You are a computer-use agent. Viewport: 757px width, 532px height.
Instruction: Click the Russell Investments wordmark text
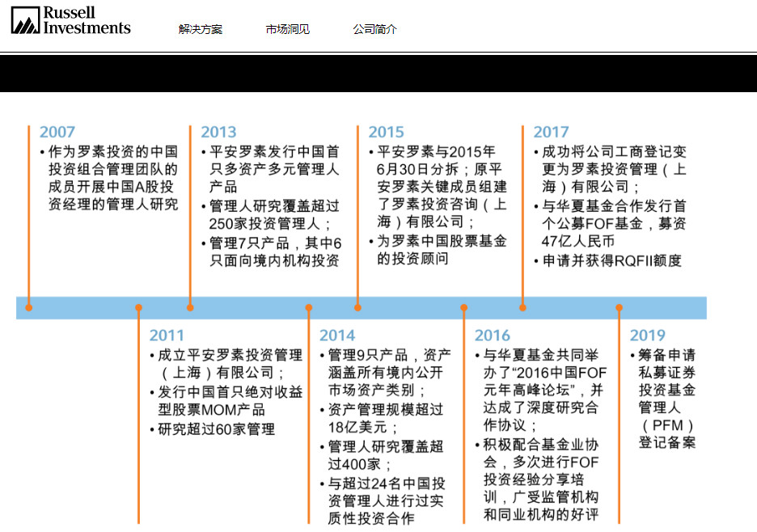coord(87,20)
